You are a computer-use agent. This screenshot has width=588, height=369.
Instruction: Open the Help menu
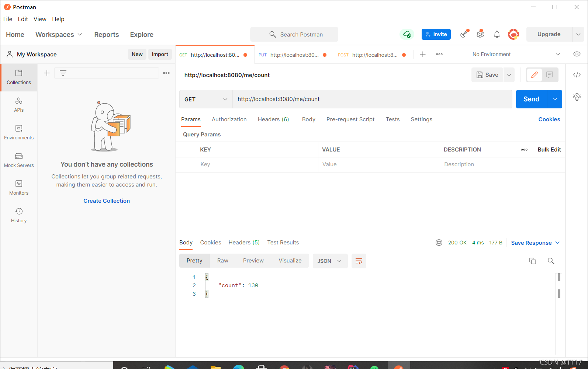[58, 19]
